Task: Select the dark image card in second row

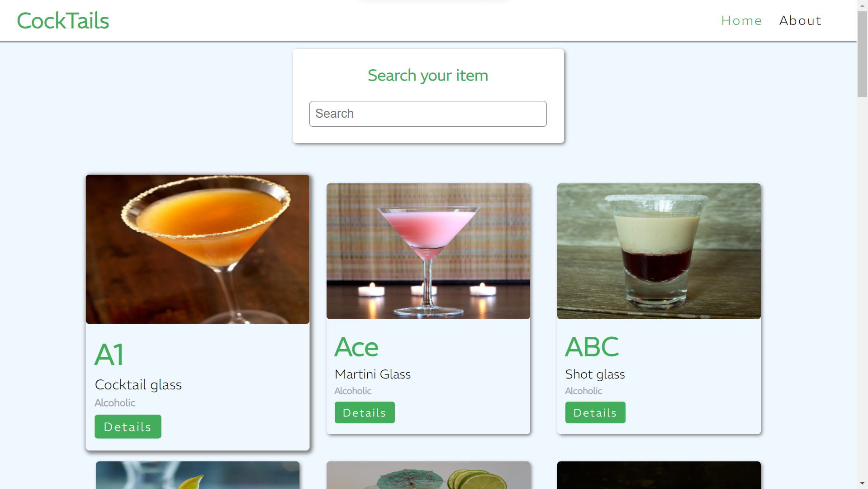Action: pyautogui.click(x=659, y=475)
